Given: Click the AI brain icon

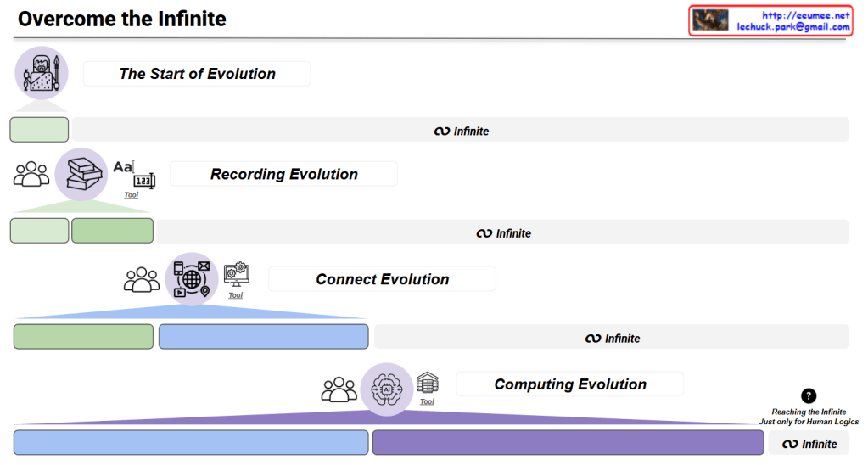Looking at the screenshot, I should coord(387,389).
